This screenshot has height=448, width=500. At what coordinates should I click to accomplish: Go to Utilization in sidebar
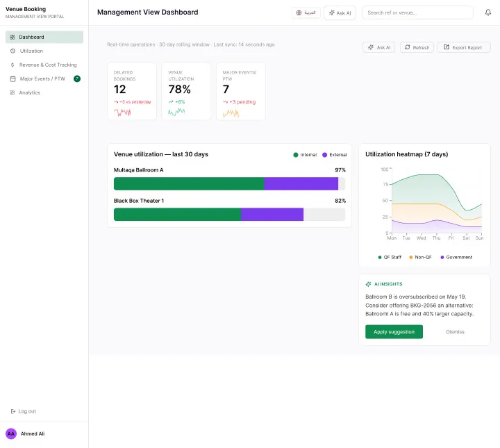[x=44, y=51]
